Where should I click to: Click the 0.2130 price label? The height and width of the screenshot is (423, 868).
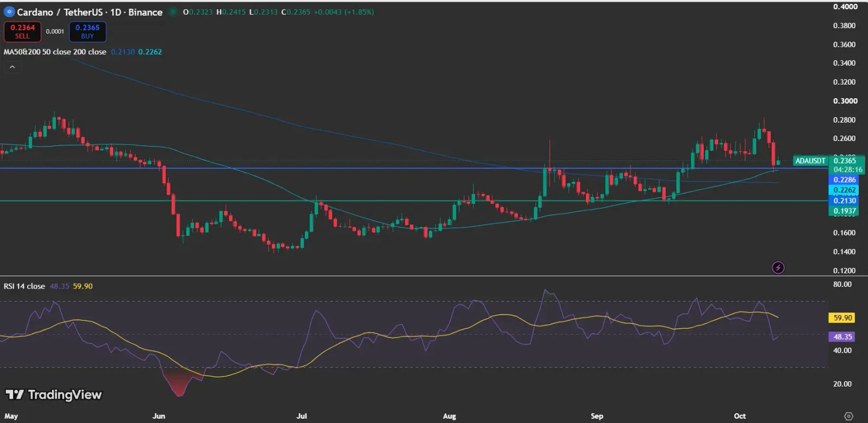tap(844, 201)
